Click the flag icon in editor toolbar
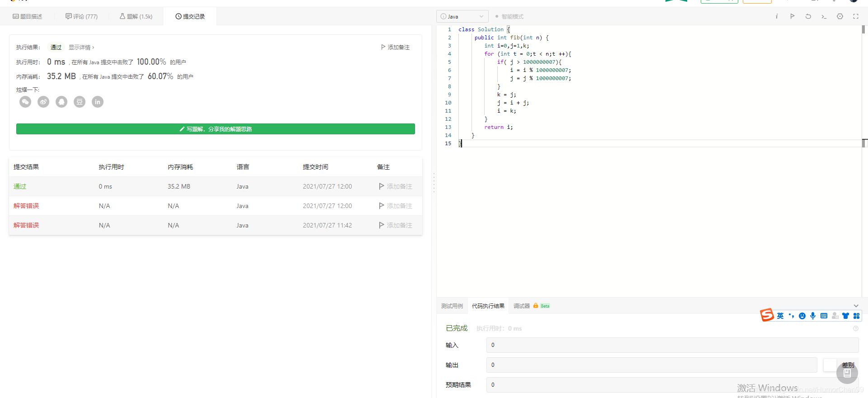Screen dimensions: 868x398 (793, 16)
